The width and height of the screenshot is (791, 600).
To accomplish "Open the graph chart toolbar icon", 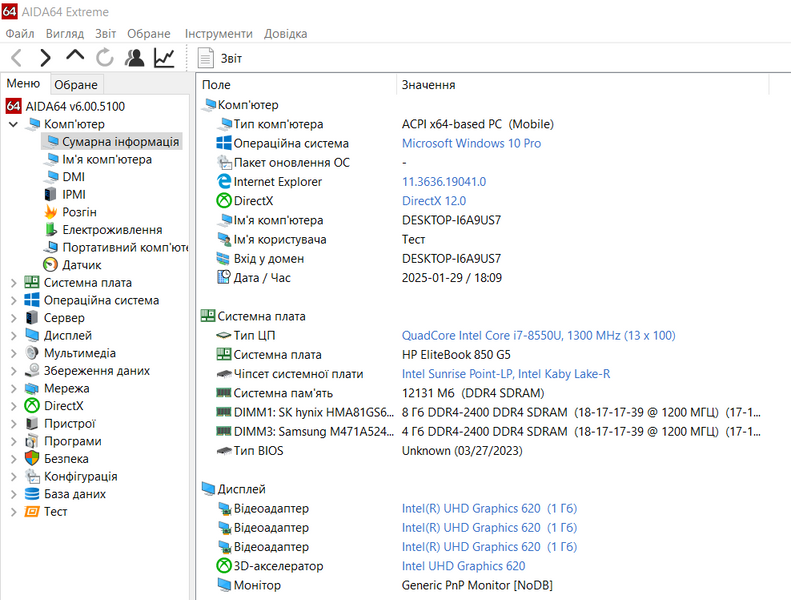I will pyautogui.click(x=164, y=58).
